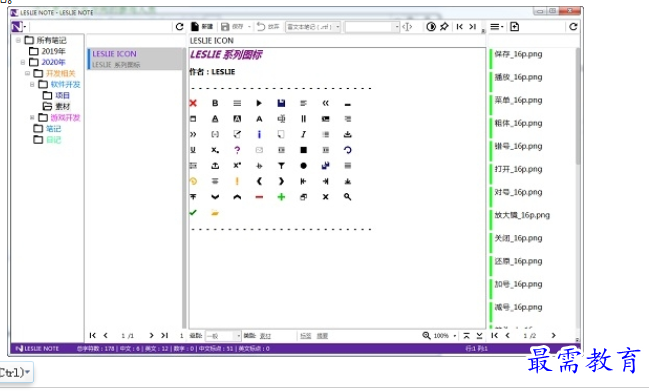Go to first page of attachment list
649x392 pixels.
(x=495, y=335)
